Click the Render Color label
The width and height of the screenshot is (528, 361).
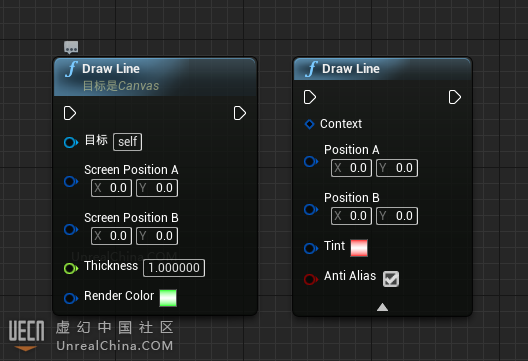click(119, 296)
